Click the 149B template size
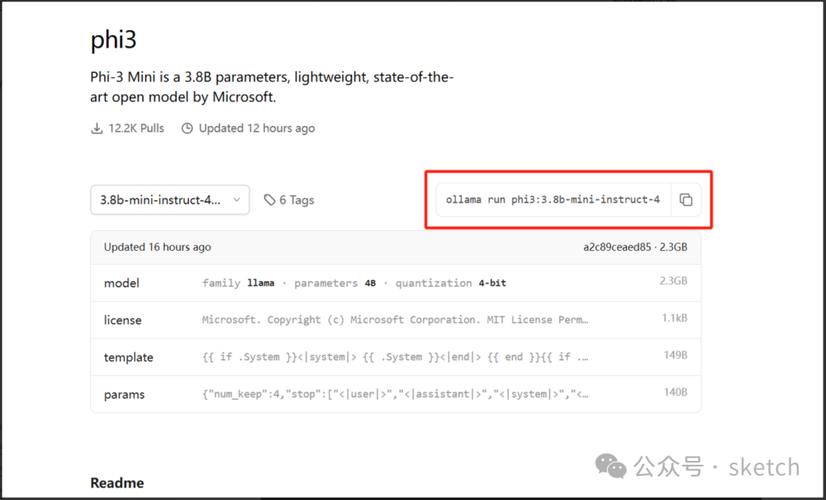The width and height of the screenshot is (826, 500). click(675, 355)
